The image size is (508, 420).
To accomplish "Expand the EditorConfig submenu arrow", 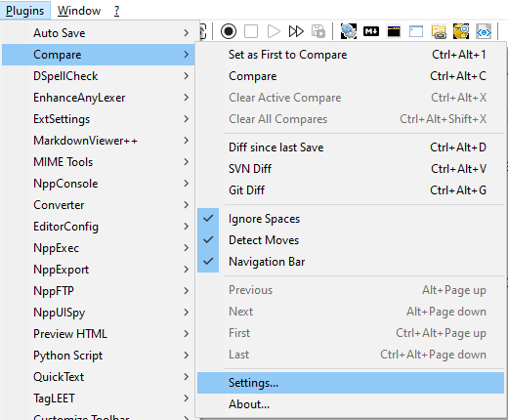I will click(x=186, y=227).
